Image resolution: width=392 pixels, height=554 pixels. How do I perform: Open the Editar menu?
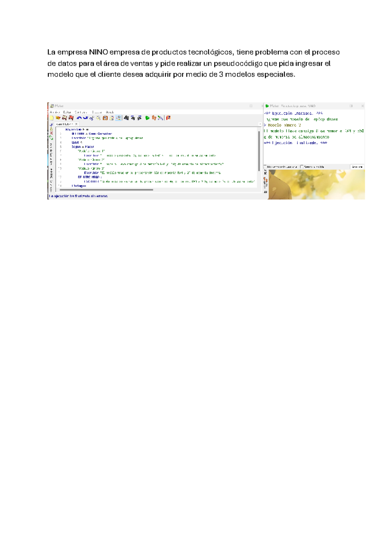click(x=67, y=112)
